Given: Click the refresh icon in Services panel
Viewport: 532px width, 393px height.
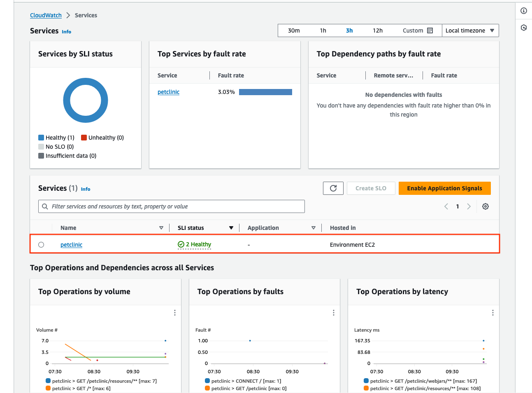Looking at the screenshot, I should point(333,188).
